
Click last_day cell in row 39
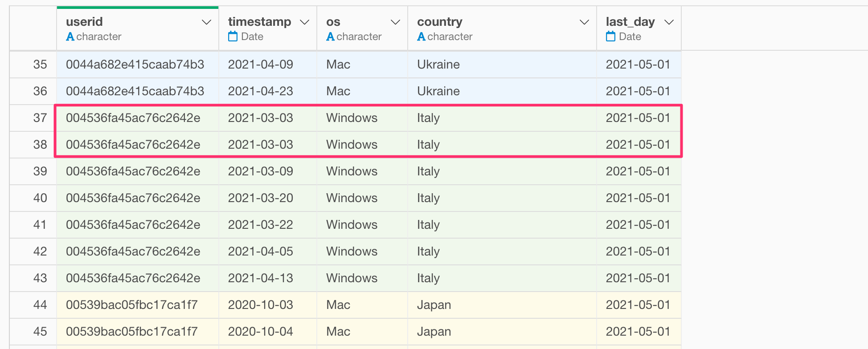[639, 171]
